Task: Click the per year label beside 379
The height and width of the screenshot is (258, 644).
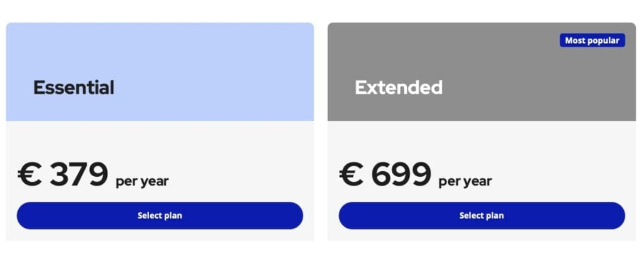Action: [x=142, y=182]
